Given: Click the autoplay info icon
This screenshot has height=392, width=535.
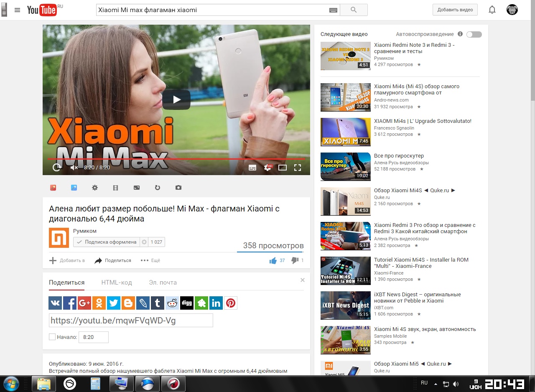Looking at the screenshot, I should click(460, 34).
